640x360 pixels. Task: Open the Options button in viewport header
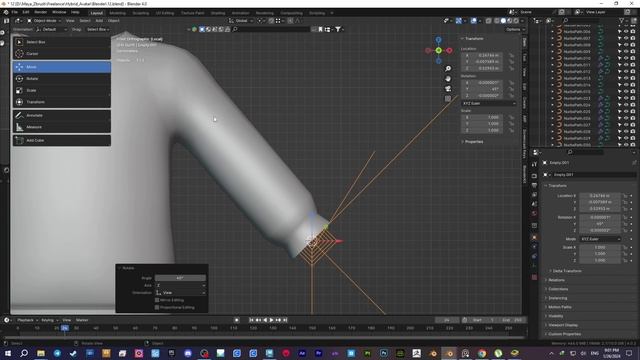(515, 29)
